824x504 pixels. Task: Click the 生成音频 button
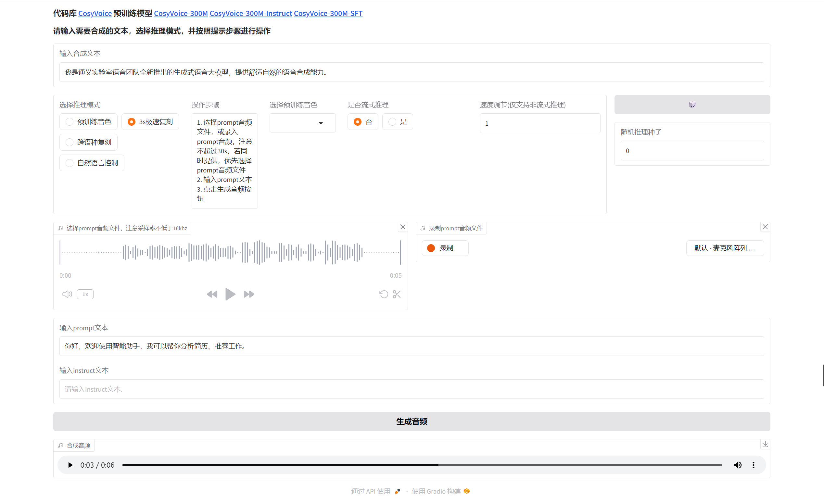click(x=412, y=422)
